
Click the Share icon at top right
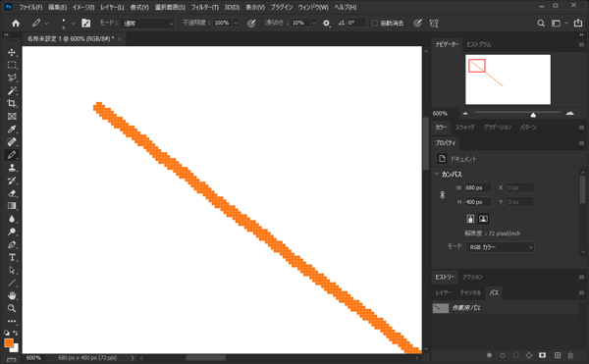578,23
